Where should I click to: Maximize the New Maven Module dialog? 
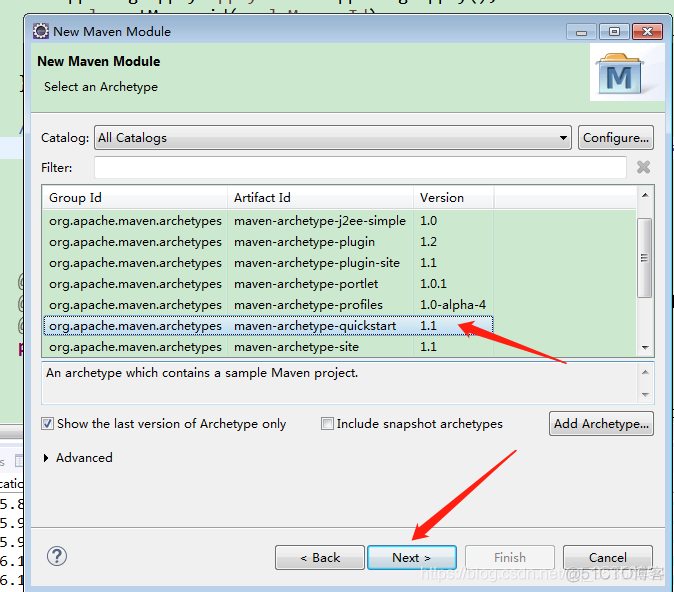(614, 32)
